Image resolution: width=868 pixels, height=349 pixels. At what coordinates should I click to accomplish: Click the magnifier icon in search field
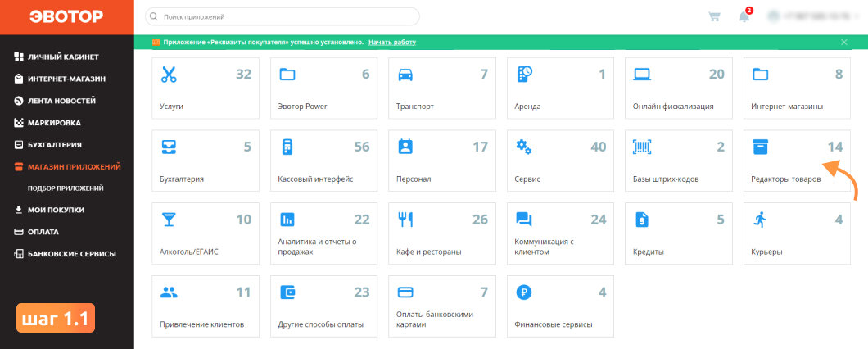pyautogui.click(x=154, y=16)
